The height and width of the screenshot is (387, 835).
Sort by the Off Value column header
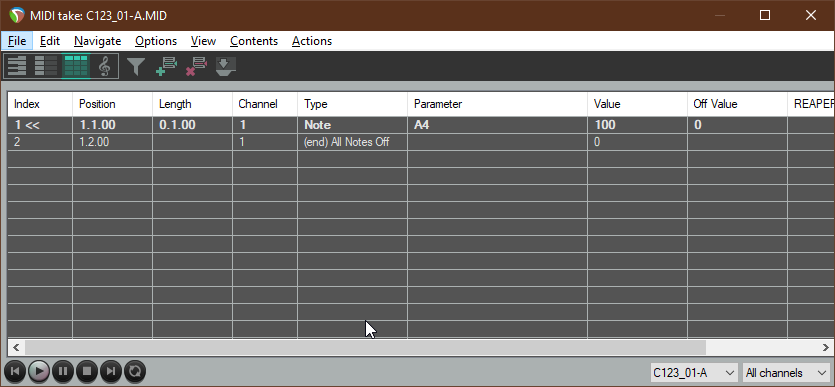[737, 104]
